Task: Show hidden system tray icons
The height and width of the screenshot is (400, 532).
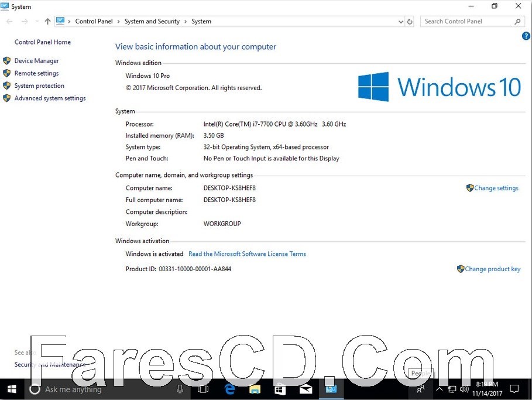Action: pyautogui.click(x=439, y=389)
